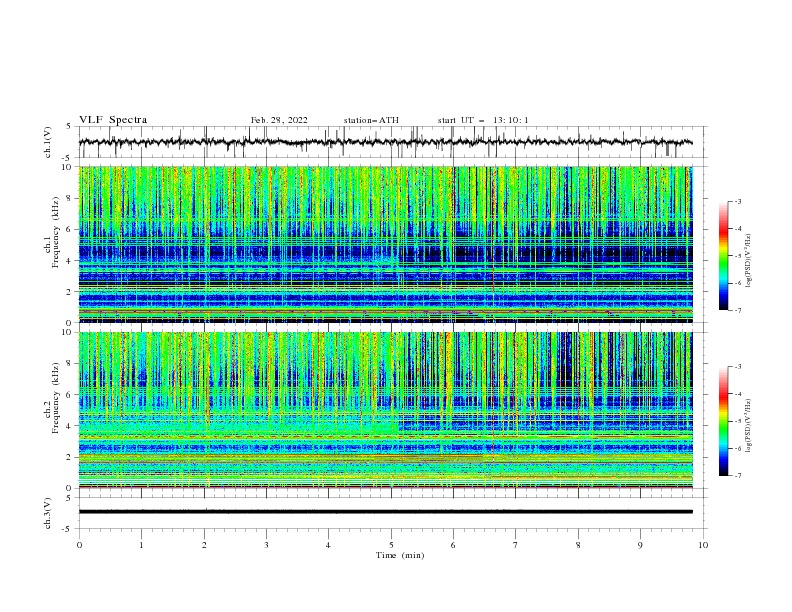Click the 'ch.3(V)' waveform axis label

pyautogui.click(x=48, y=513)
